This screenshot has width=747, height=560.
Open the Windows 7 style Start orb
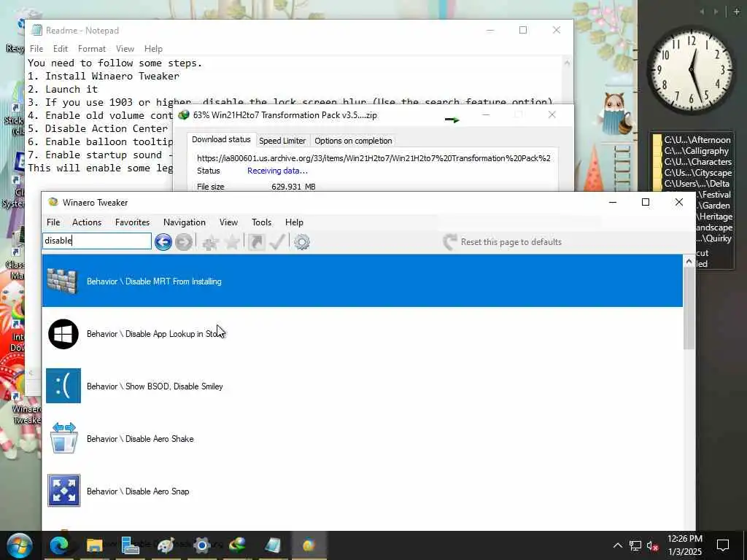coord(19,545)
